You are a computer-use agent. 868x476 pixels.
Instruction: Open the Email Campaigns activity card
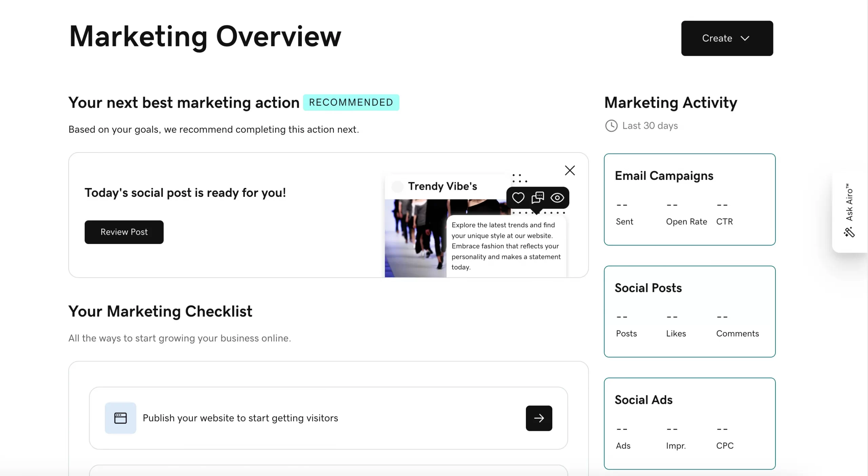(689, 199)
